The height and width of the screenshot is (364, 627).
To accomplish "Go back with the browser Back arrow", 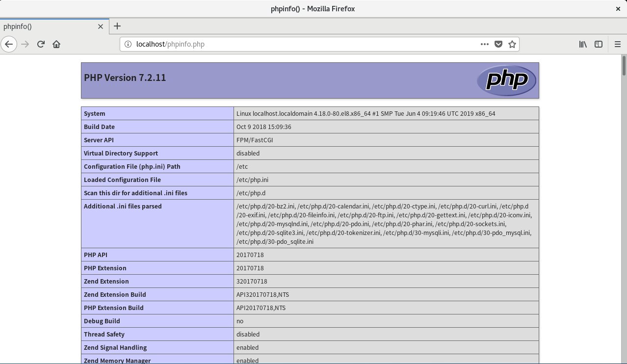I will (9, 44).
